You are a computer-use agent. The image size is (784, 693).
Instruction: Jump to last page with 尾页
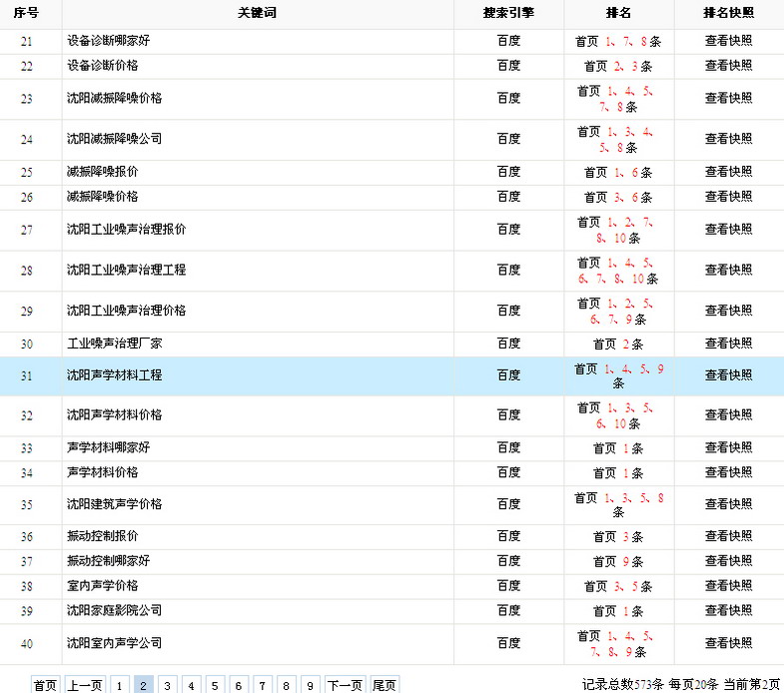[x=385, y=685]
